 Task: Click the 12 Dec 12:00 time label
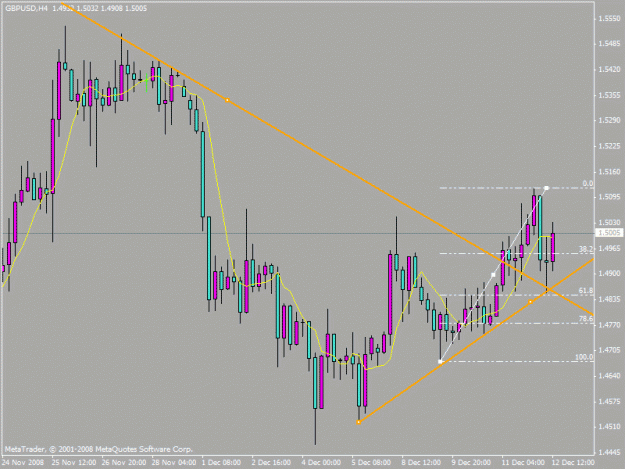573,463
